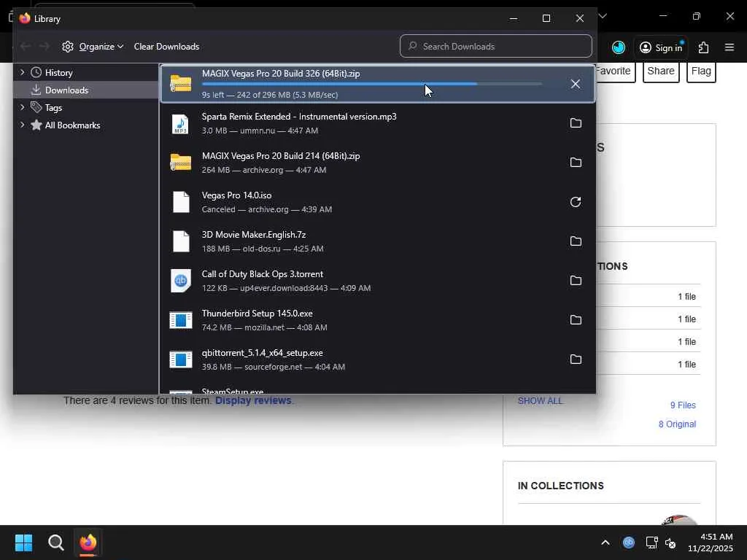Show qbittorrent_5.1.4_x64_setup.exe in folder
This screenshot has width=747, height=560.
tap(576, 359)
